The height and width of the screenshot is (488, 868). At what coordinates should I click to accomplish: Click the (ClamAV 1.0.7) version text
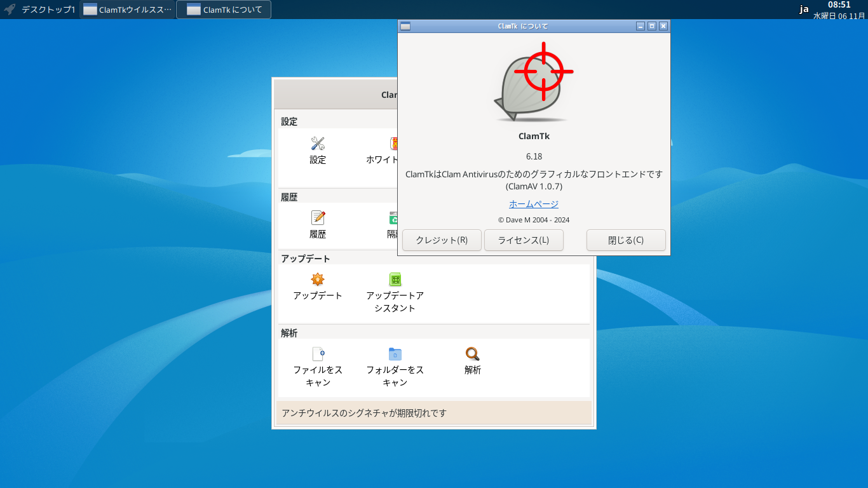pos(534,187)
